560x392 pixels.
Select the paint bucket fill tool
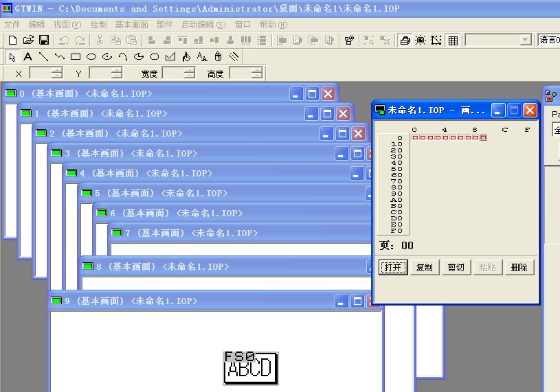tap(186, 57)
